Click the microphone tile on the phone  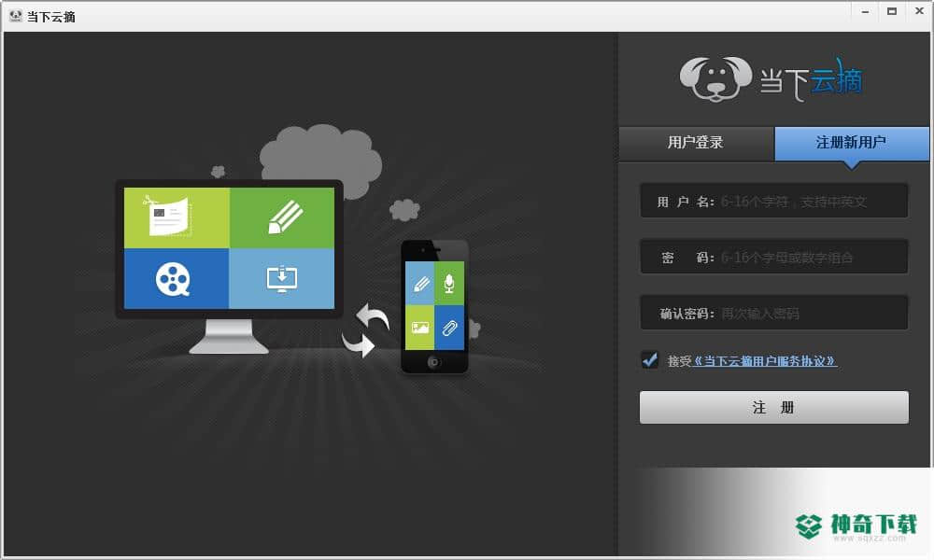pos(450,284)
